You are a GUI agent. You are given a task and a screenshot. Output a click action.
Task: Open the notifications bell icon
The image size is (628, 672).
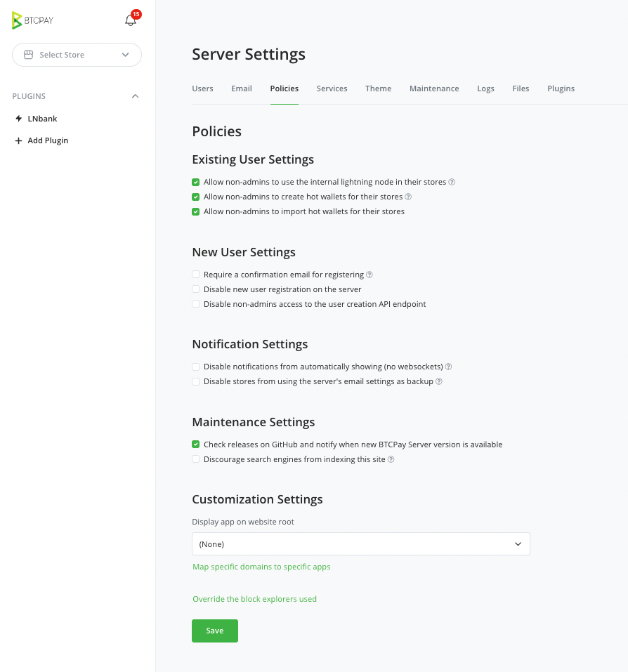131,20
